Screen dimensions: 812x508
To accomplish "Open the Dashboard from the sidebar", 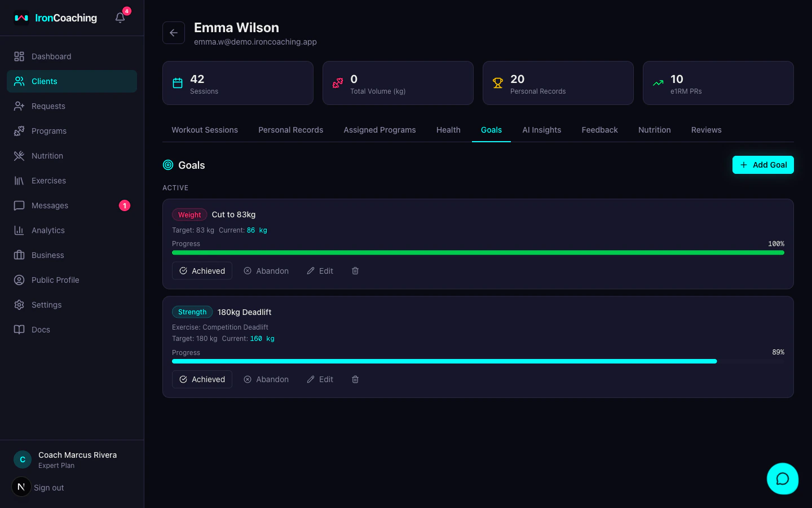I will point(19,56).
